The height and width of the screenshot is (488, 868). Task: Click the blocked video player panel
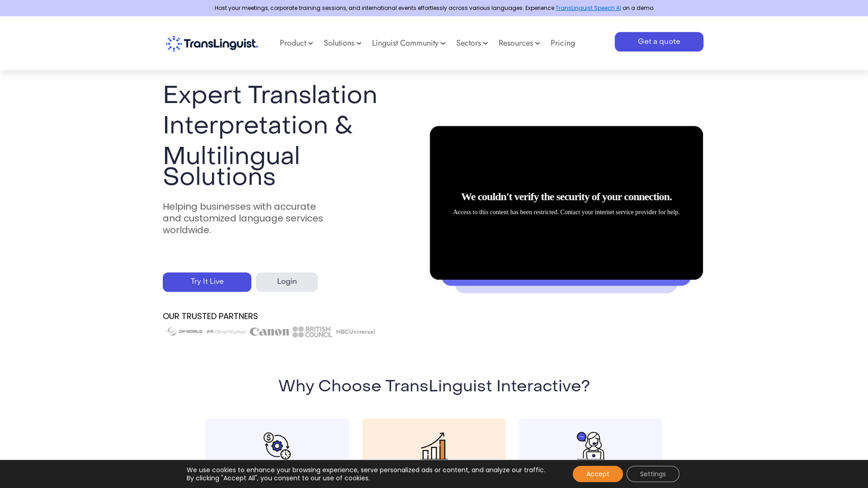pyautogui.click(x=566, y=203)
